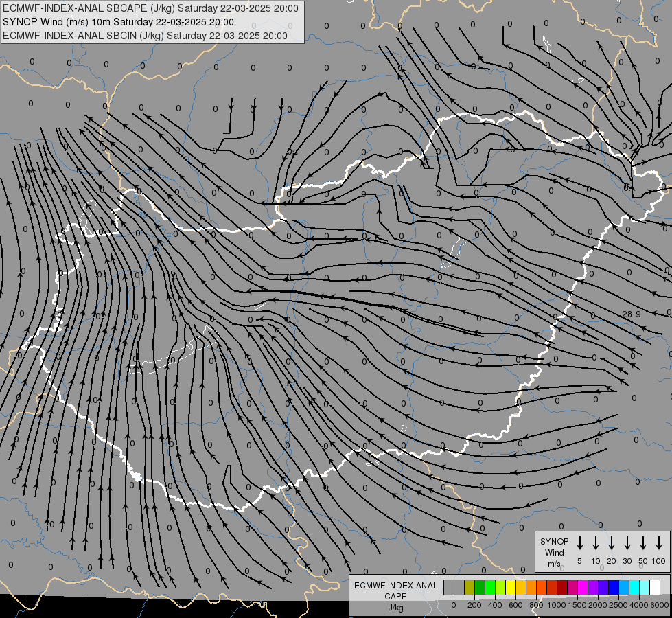The image size is (672, 618).
Task: Click the 6000 tick label on CAPE scale
Action: [x=660, y=605]
